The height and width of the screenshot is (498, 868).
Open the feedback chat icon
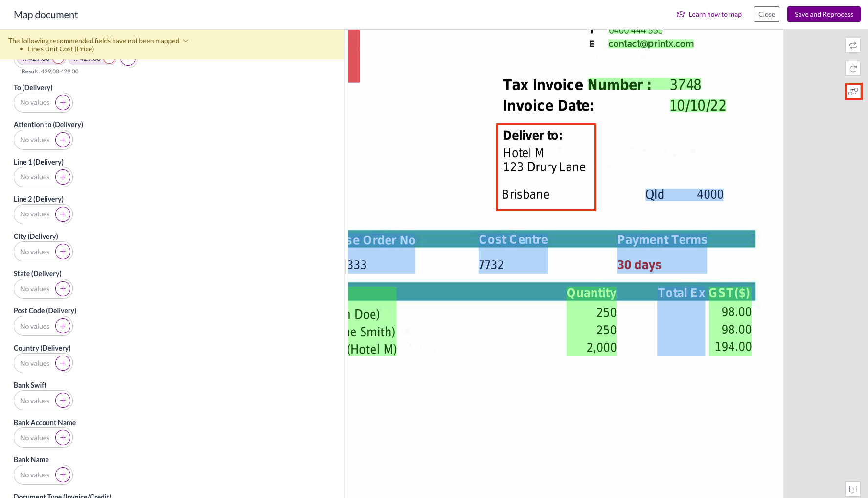click(853, 489)
